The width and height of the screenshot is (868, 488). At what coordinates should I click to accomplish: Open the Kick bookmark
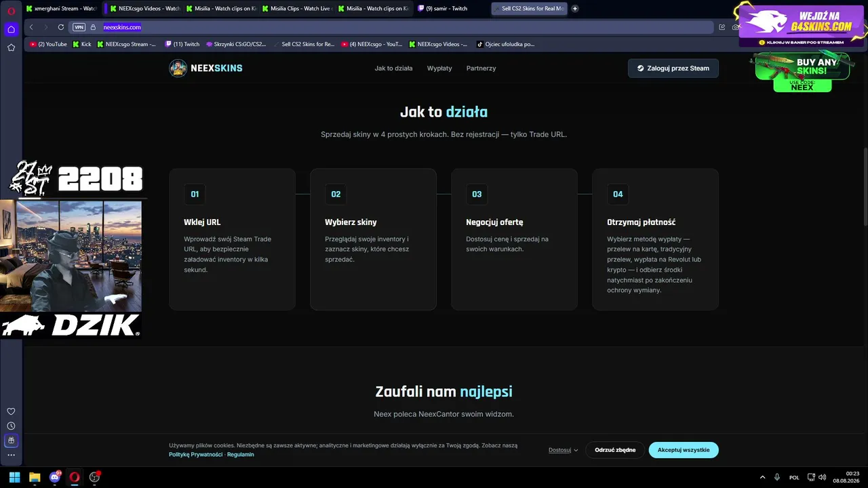81,44
